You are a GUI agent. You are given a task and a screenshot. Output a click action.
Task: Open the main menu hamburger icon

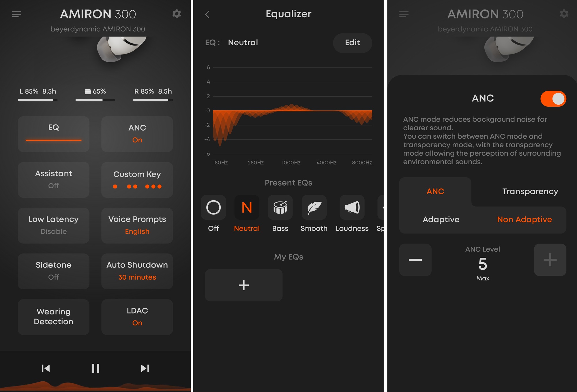[x=16, y=14]
